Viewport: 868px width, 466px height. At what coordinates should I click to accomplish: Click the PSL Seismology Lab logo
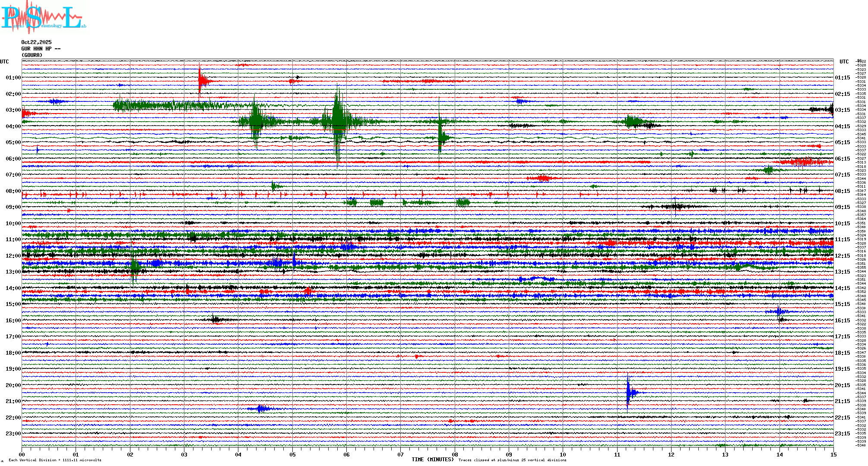pos(43,17)
